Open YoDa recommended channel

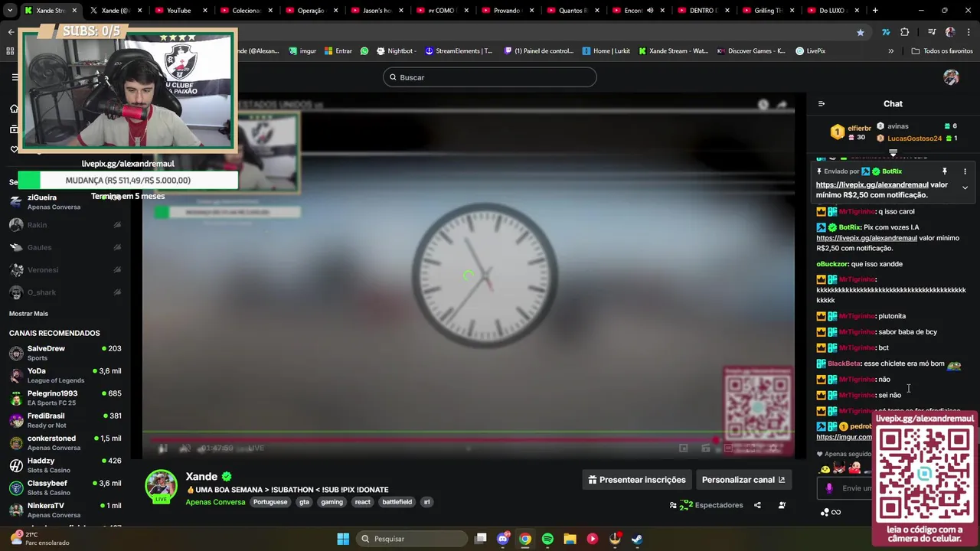[x=65, y=375]
